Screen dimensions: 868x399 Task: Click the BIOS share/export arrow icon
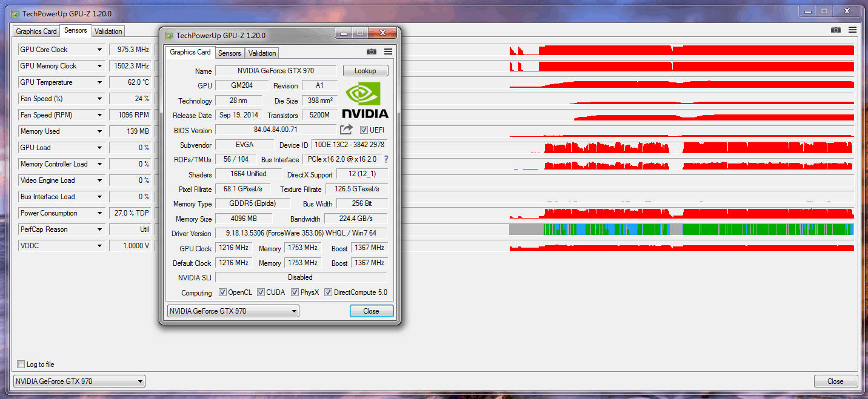(x=346, y=130)
